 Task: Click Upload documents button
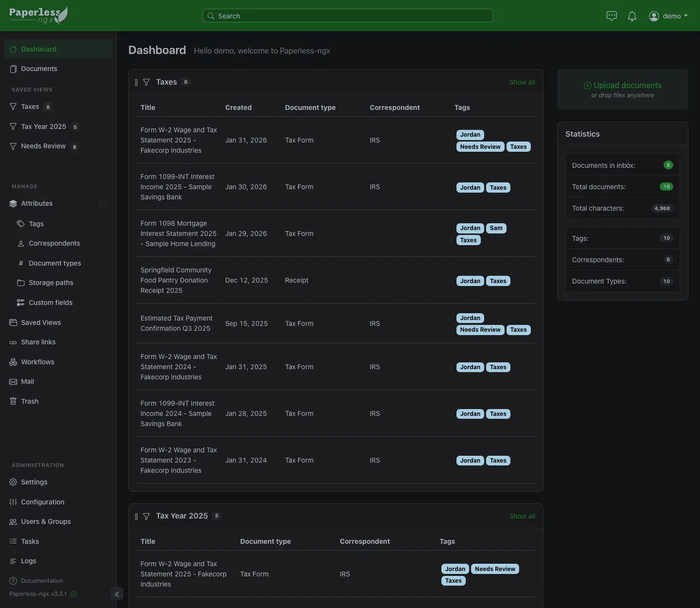[623, 89]
